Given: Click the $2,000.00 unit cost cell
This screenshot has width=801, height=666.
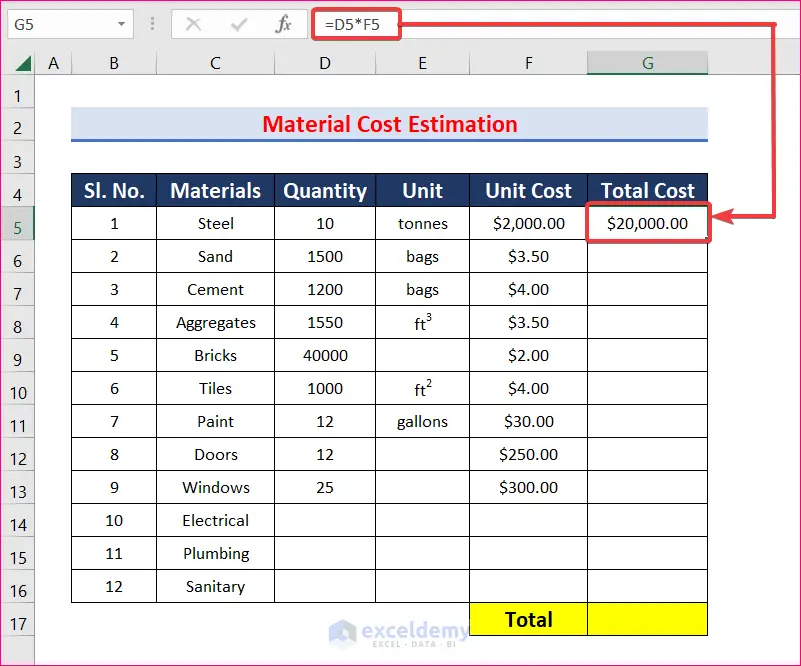Looking at the screenshot, I should point(529,223).
